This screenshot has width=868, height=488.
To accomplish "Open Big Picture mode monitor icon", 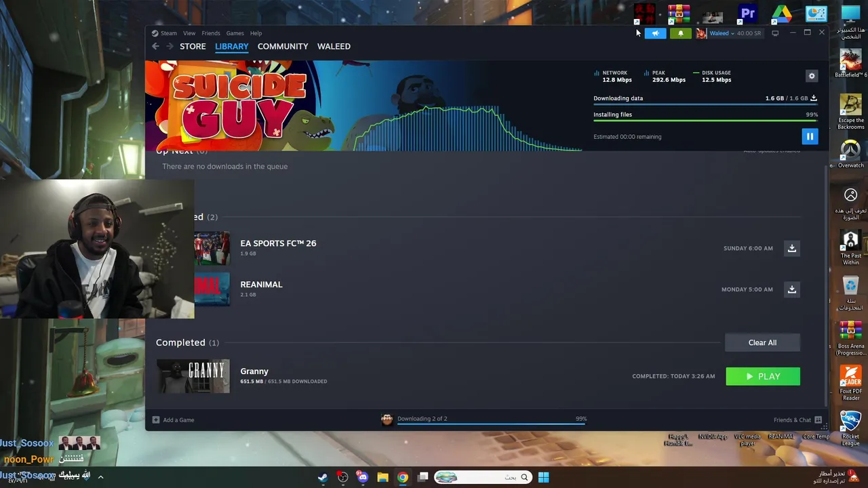I will click(x=775, y=33).
